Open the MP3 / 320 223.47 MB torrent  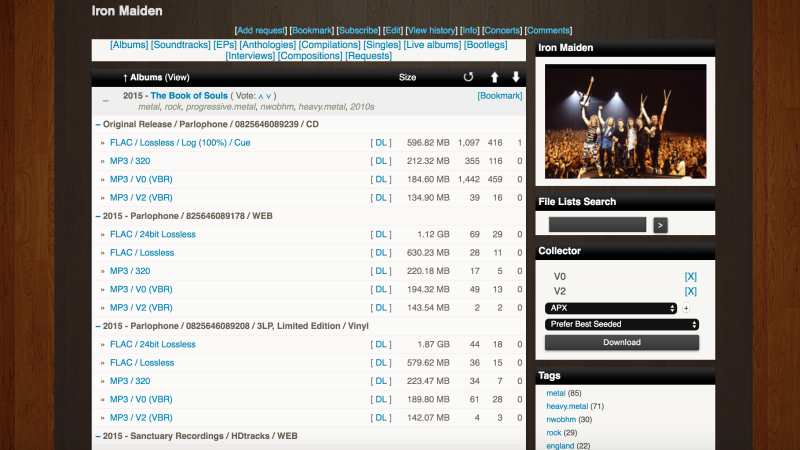(x=130, y=381)
